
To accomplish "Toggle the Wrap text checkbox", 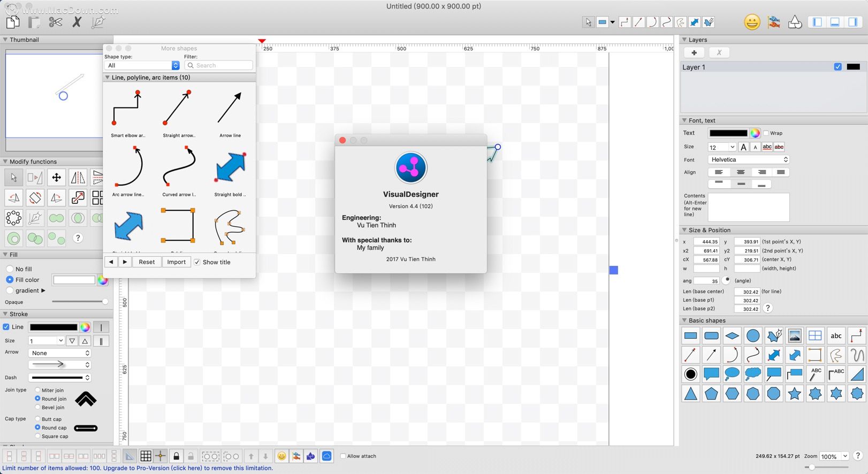I will click(766, 133).
